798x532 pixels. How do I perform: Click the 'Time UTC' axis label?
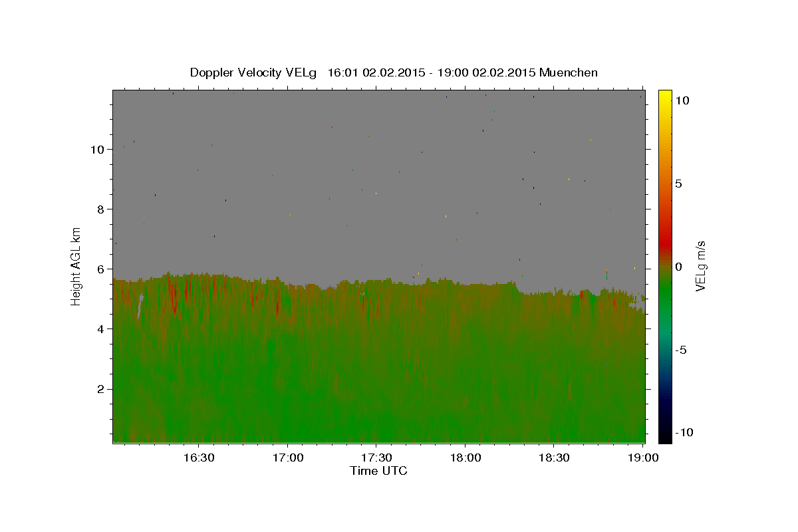[378, 471]
